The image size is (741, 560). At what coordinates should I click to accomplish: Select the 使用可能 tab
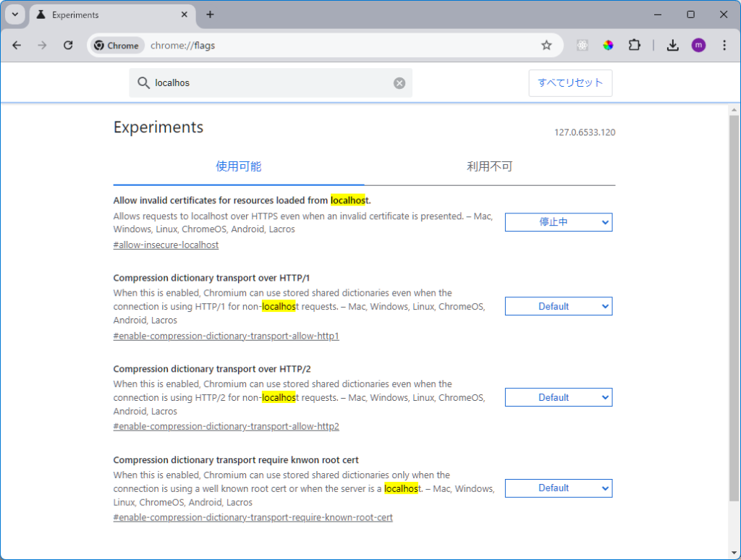coord(239,166)
